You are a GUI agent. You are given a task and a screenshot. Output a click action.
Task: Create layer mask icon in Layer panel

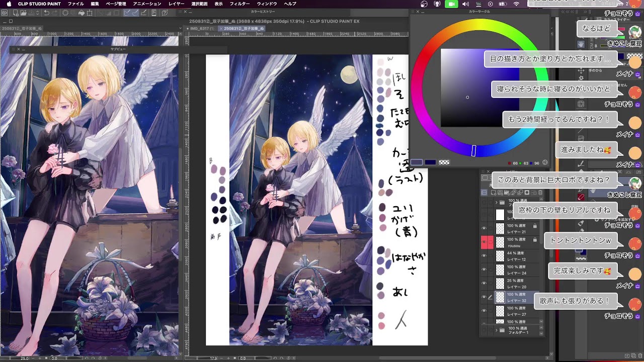coord(527,193)
